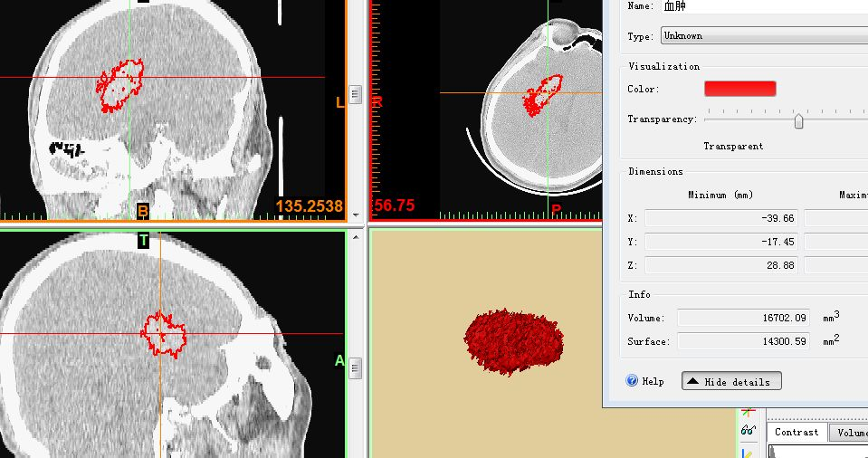Image resolution: width=868 pixels, height=458 pixels.
Task: Grab the coronal view slice scrollbar handle
Action: pyautogui.click(x=356, y=94)
